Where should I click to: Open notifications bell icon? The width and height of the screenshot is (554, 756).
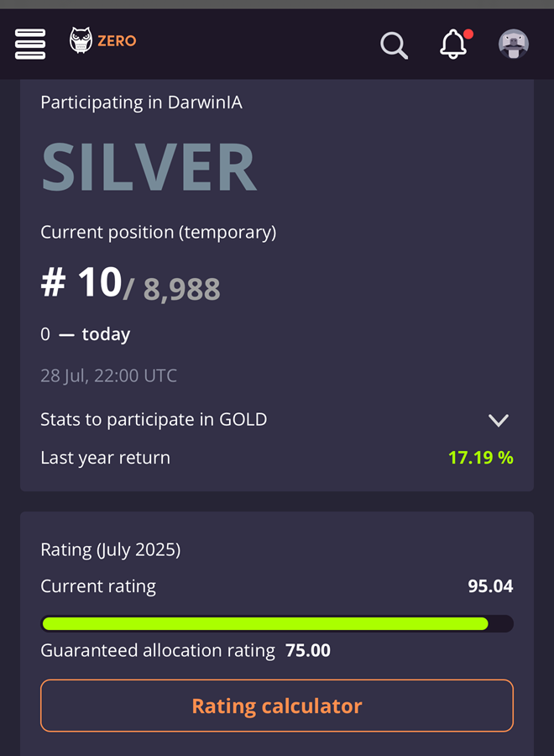[453, 45]
